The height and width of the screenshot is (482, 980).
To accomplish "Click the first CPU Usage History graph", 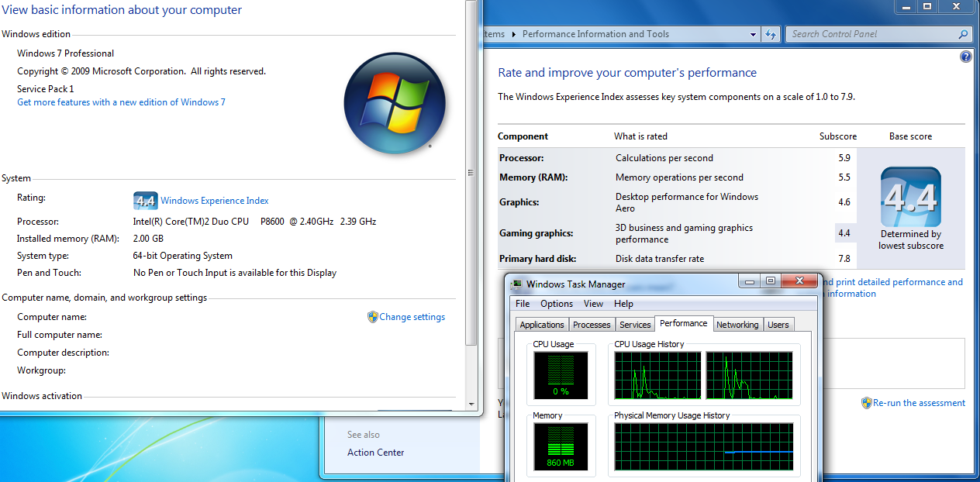I will pos(657,376).
